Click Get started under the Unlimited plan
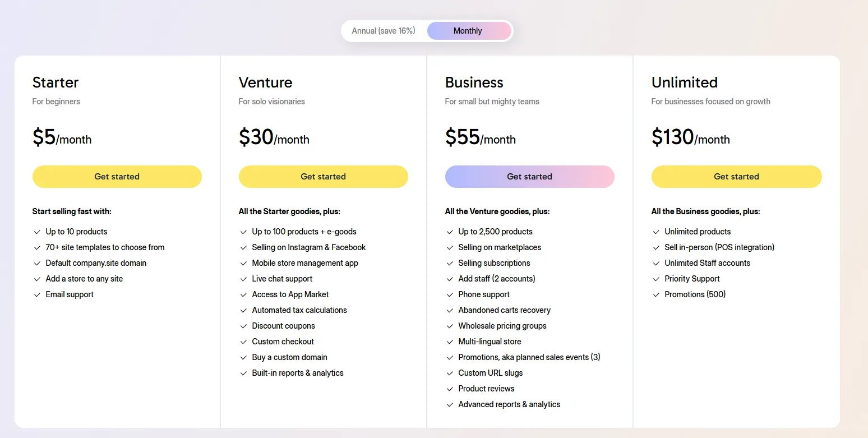 [x=736, y=176]
